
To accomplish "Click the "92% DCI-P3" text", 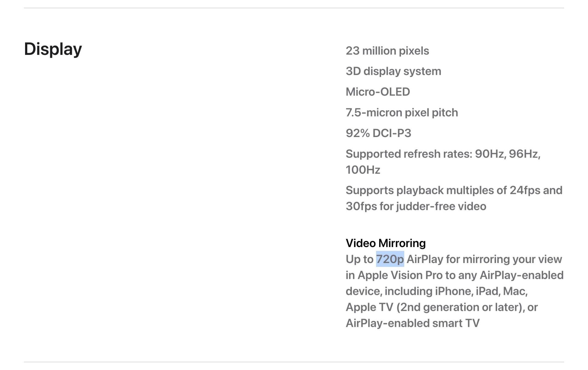I will click(378, 133).
